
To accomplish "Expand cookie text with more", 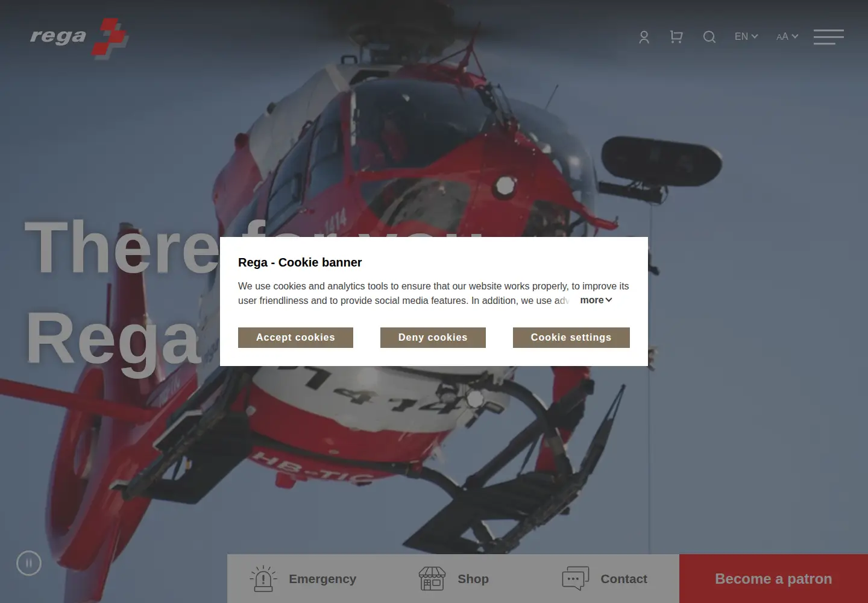I will tap(596, 300).
